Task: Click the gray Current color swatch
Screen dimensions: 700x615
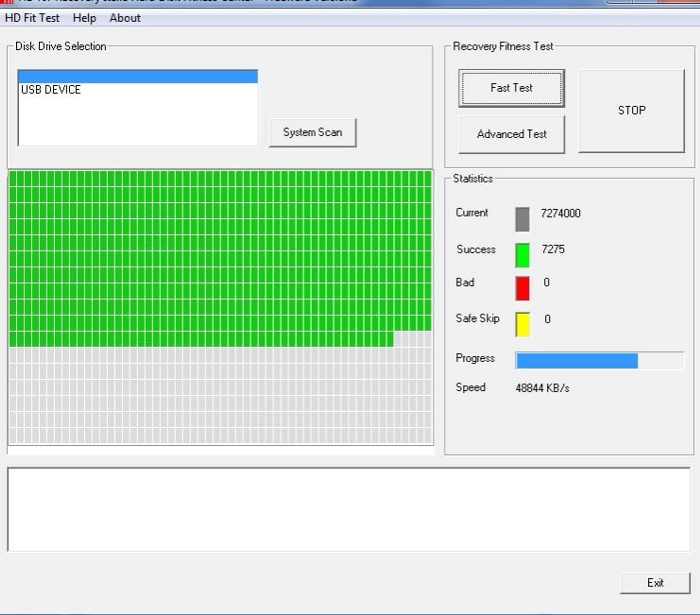Action: [x=522, y=219]
